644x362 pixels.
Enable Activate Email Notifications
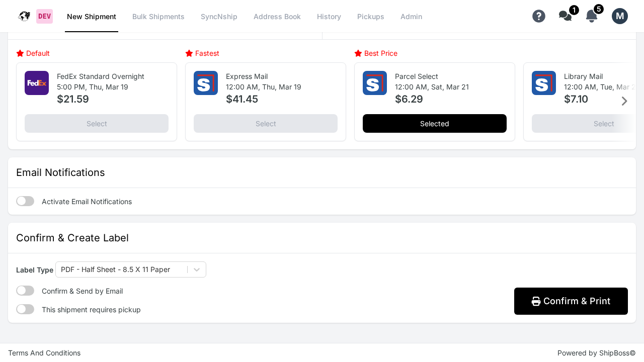point(25,201)
